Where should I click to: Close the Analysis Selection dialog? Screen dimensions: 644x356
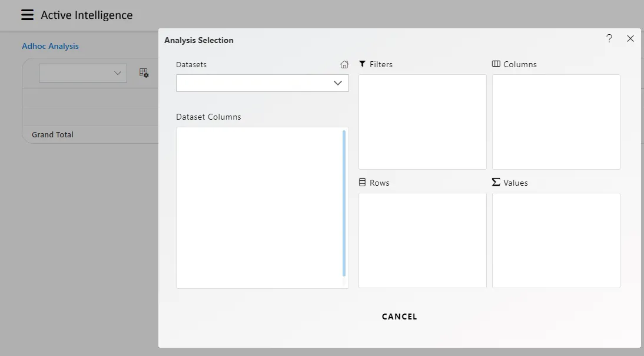630,38
